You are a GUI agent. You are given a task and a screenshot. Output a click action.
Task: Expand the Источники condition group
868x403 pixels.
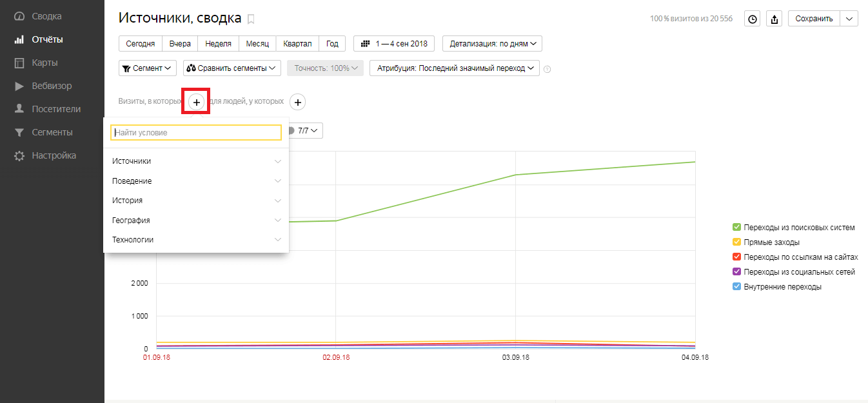(x=197, y=161)
